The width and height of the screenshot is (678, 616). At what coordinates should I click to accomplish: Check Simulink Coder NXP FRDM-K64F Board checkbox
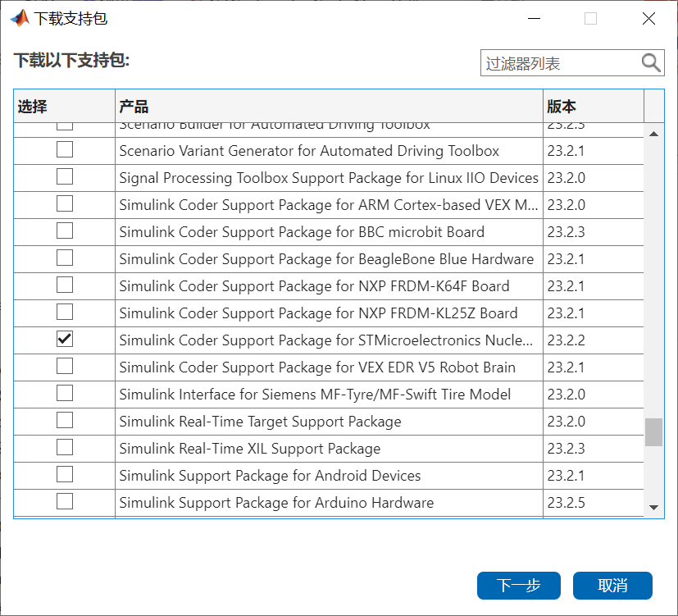65,285
